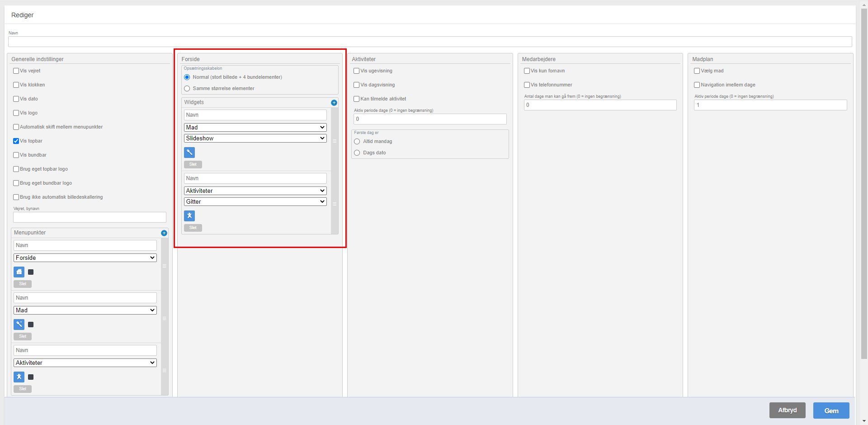Add a new widget with the plus icon
Screen dimensions: 868x425
click(334, 103)
